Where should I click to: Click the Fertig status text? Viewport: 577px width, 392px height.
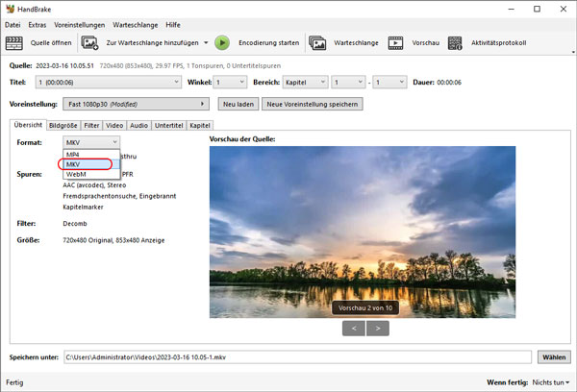tap(14, 382)
